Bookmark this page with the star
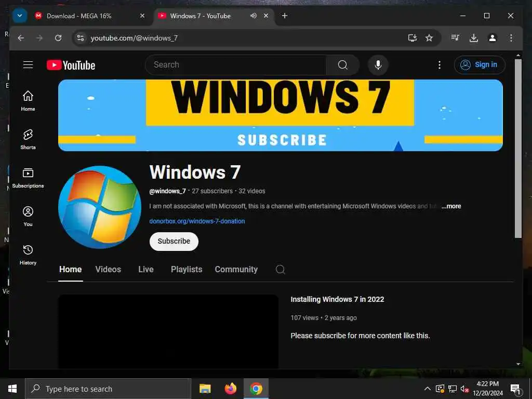The image size is (532, 399). [x=429, y=38]
